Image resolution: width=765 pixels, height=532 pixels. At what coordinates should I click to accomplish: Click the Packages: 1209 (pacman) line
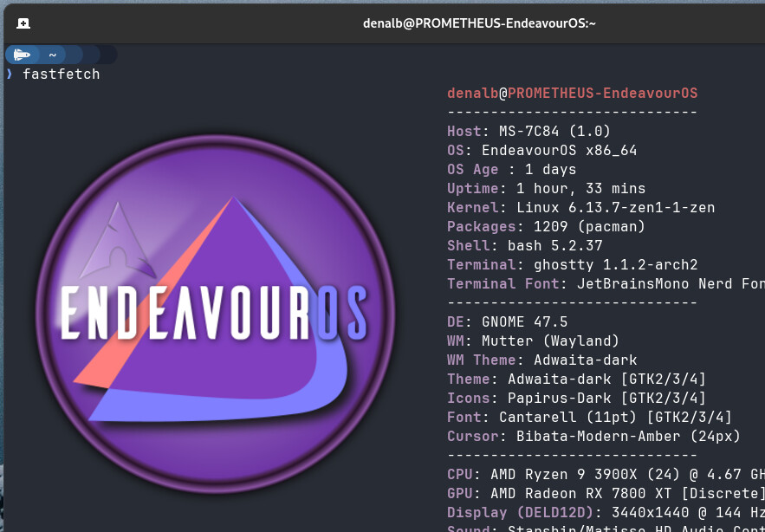click(x=547, y=226)
